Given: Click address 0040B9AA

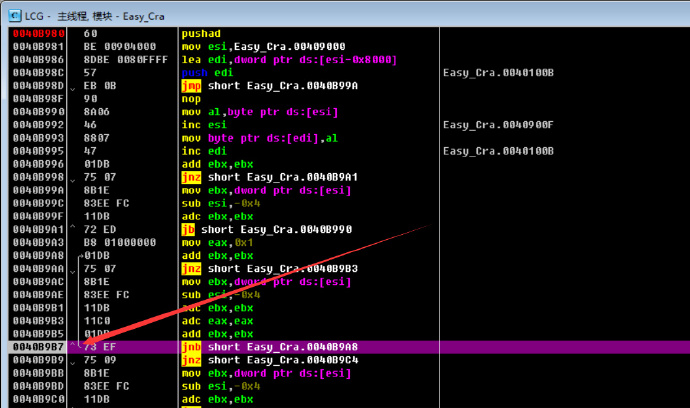Looking at the screenshot, I should [x=39, y=268].
